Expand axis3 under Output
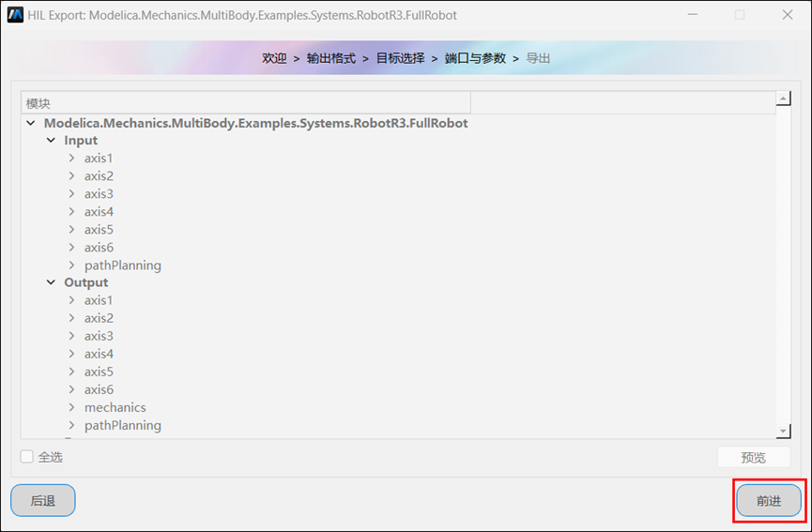 (71, 336)
